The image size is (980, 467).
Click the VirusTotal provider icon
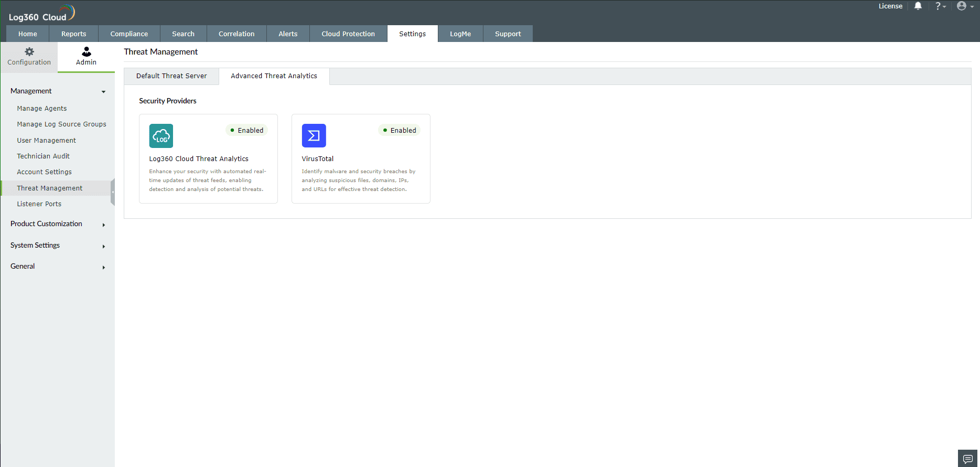pyautogui.click(x=314, y=136)
